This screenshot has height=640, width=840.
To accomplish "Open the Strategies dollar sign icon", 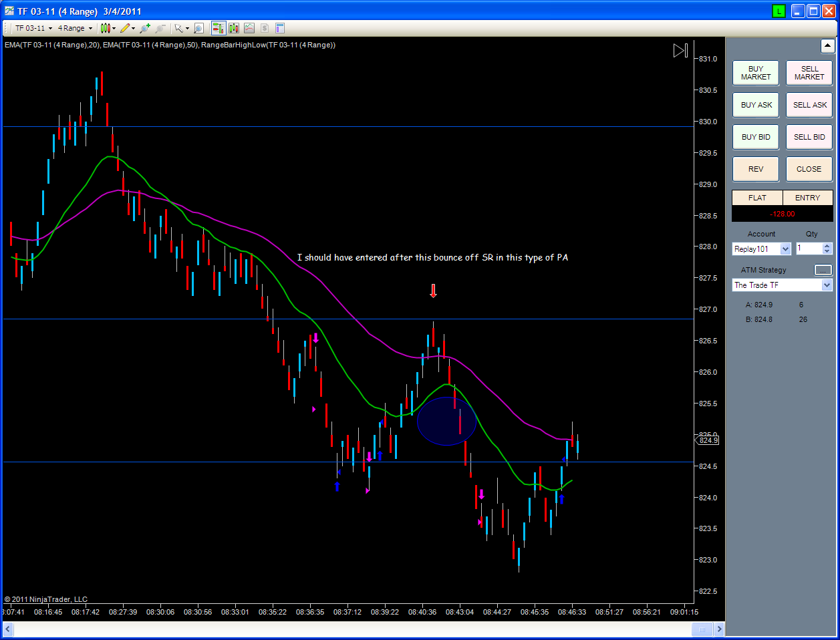I will tap(265, 28).
